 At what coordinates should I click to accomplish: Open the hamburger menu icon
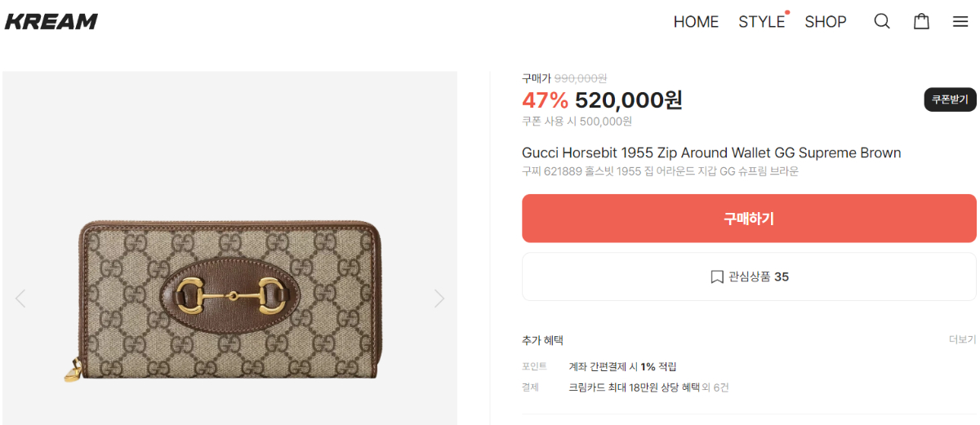960,22
